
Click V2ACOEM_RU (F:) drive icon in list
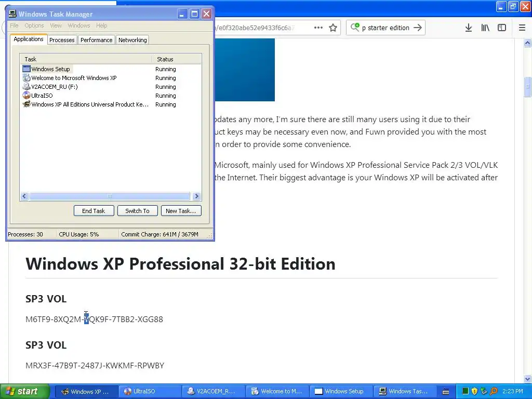(x=26, y=87)
